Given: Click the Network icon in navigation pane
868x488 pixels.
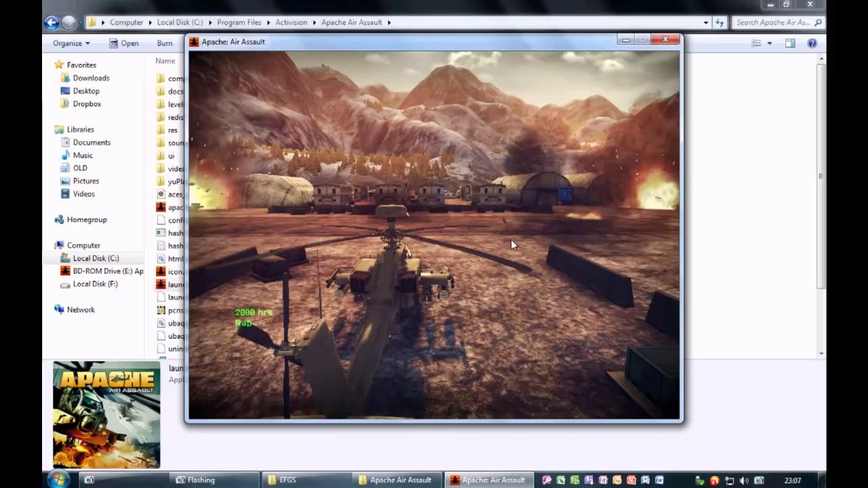Looking at the screenshot, I should coord(59,310).
